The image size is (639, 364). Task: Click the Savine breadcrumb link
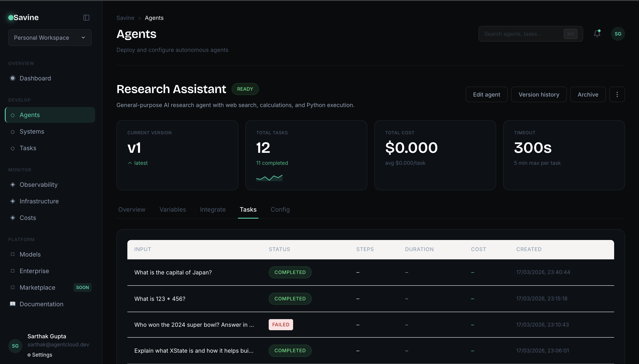click(125, 18)
